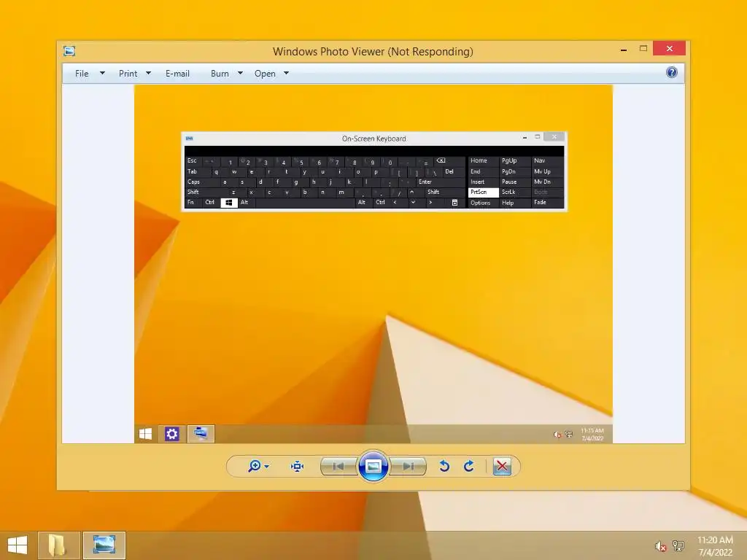Click the Photo Viewer app icon in title bar
Screen dimensions: 747x560
coord(69,51)
